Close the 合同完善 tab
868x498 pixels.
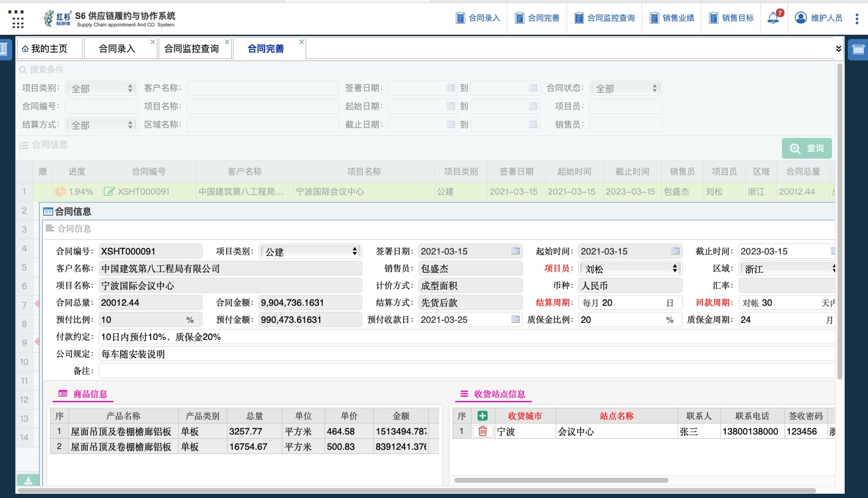point(301,42)
